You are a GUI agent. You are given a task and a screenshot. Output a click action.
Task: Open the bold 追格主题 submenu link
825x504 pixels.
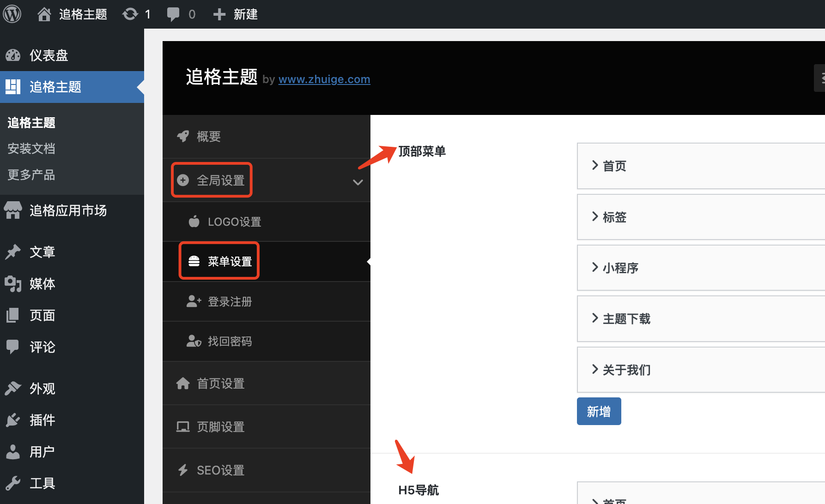tap(31, 122)
